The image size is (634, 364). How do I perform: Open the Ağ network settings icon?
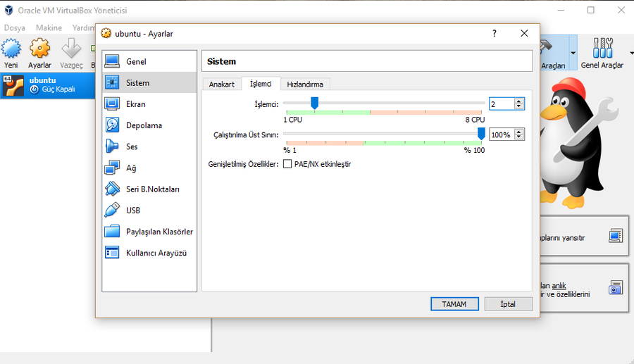pyautogui.click(x=112, y=168)
